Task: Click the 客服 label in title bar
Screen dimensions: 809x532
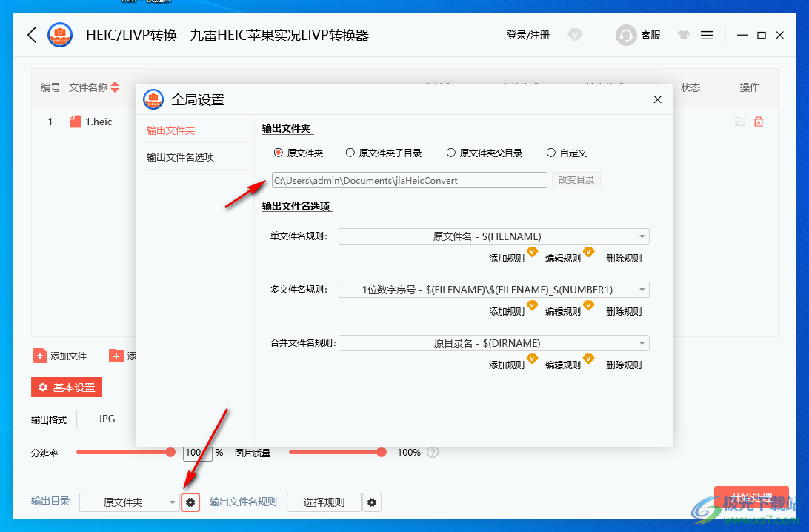Action: (650, 35)
